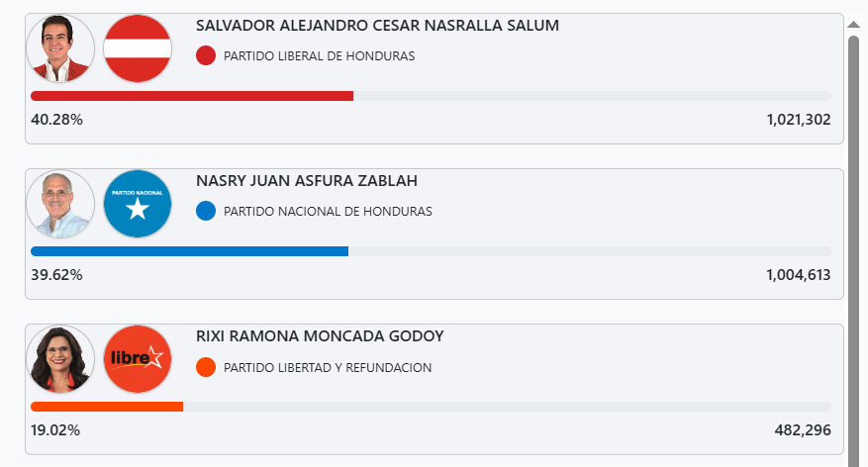868x467 pixels.
Task: Click Rixi Moncada's candidate photo
Action: pyautogui.click(x=61, y=359)
